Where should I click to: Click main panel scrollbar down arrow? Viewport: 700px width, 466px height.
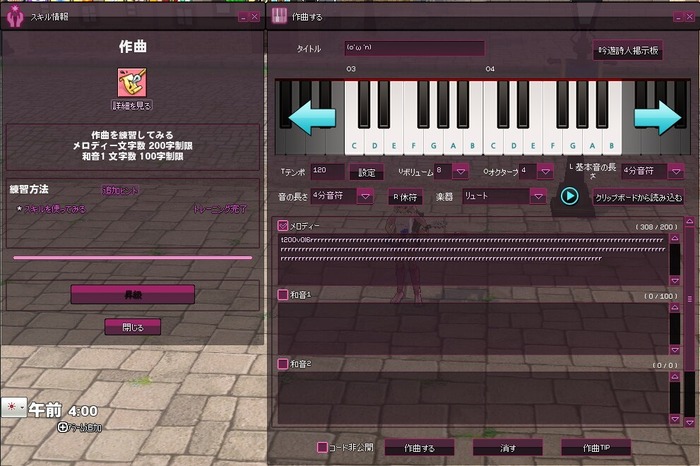click(690, 422)
